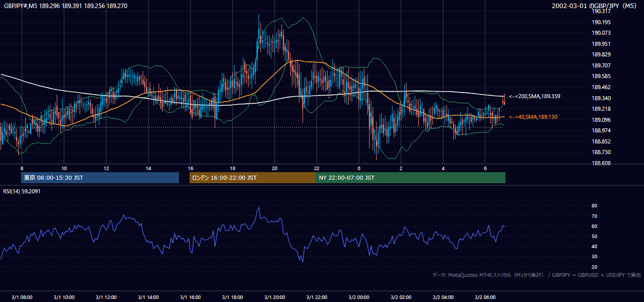Click hour tick 16 on price chart axis
The width and height of the screenshot is (644, 302).
click(190, 168)
